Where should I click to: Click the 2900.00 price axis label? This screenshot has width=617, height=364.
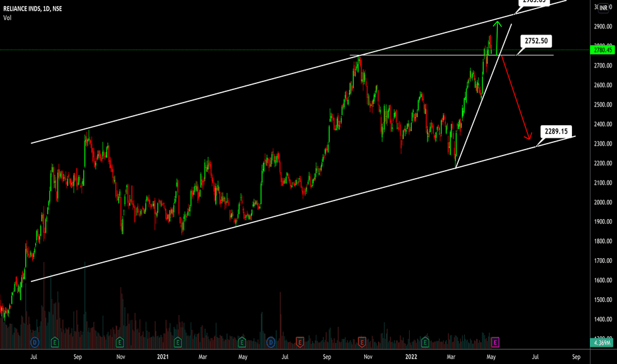pyautogui.click(x=603, y=26)
